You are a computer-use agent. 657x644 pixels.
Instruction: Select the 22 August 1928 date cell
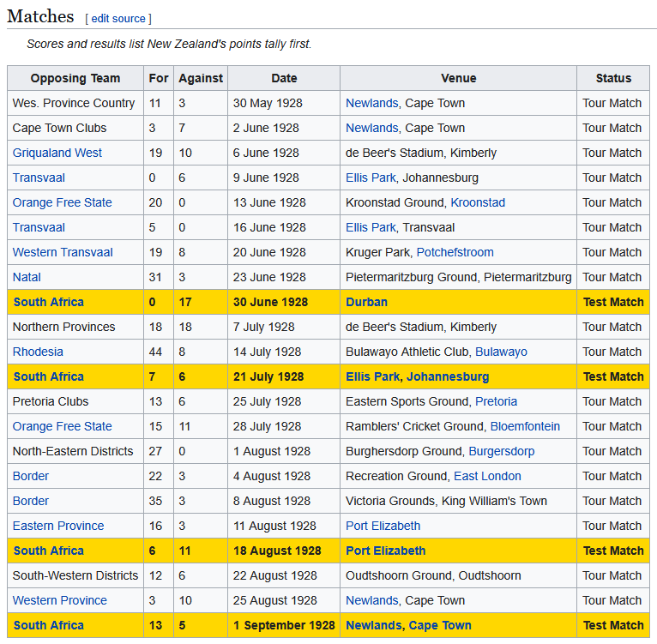(284, 575)
